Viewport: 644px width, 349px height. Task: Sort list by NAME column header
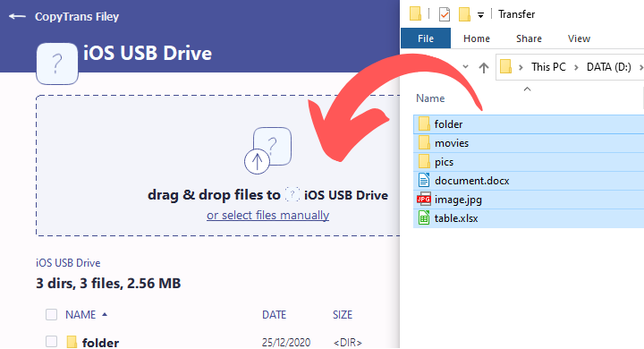point(80,314)
